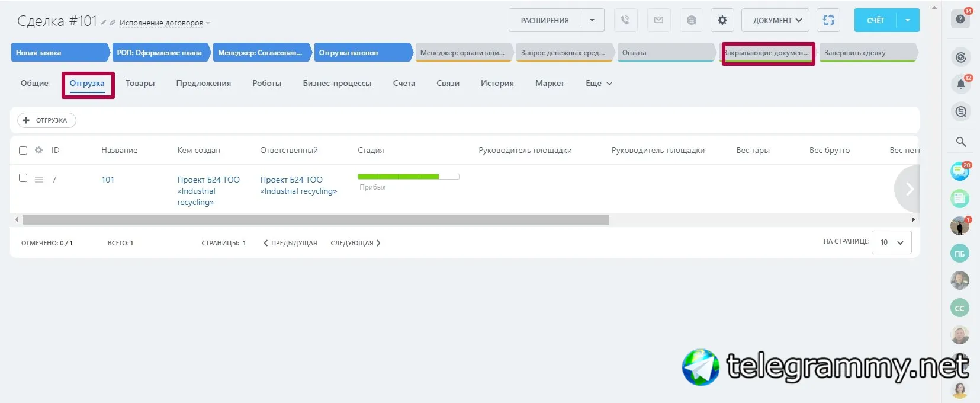The image size is (980, 403).
Task: Click the round right-arrow scroll button
Action: 908,189
